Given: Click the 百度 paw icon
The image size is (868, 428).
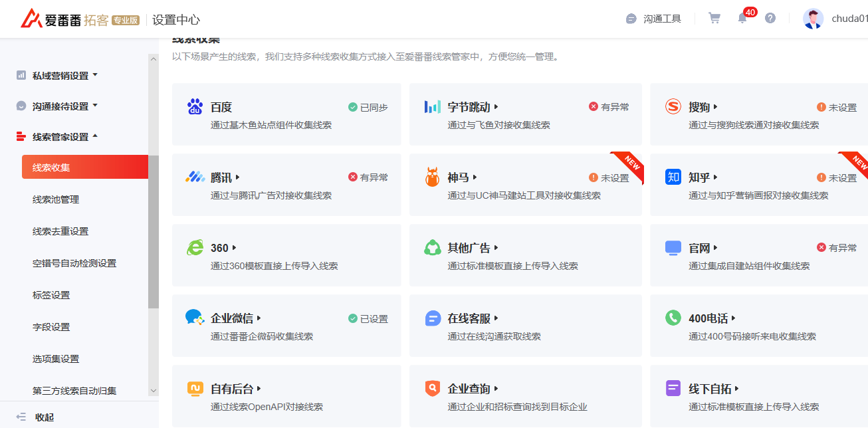Looking at the screenshot, I should (195, 107).
